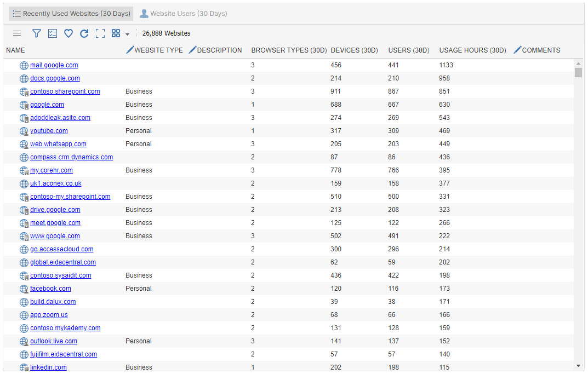The width and height of the screenshot is (588, 374).
Task: Sort by Browser Types (30D) column header
Action: [x=289, y=50]
